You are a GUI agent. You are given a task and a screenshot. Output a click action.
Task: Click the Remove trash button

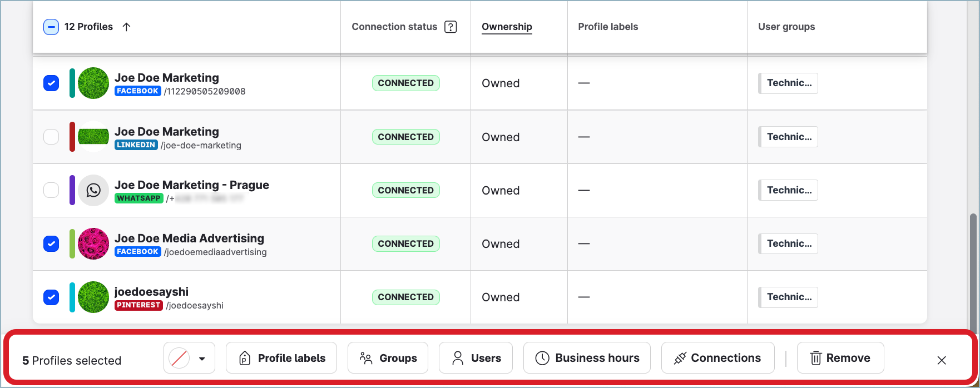(x=840, y=358)
